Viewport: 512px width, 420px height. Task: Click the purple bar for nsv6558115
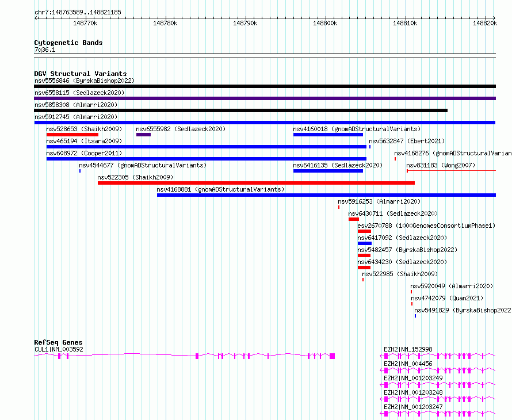point(265,98)
